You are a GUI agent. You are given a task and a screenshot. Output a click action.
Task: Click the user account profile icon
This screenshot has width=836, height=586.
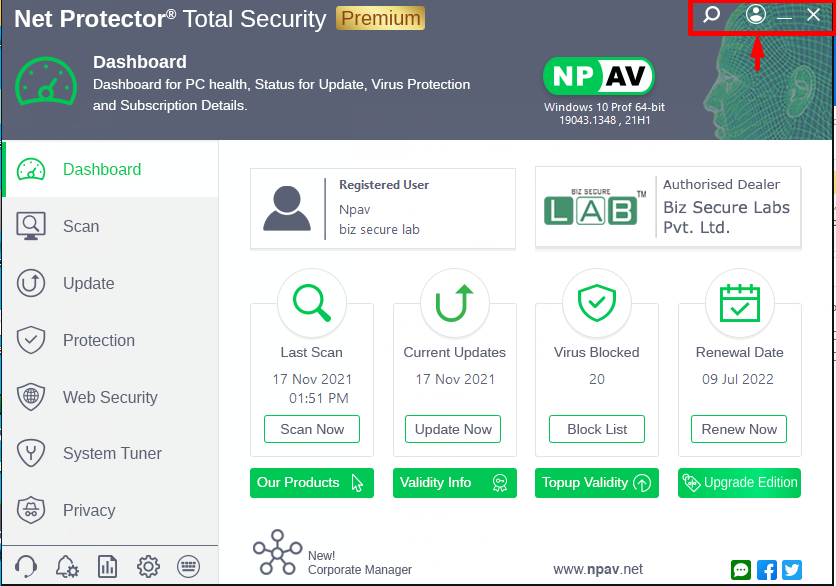click(756, 15)
